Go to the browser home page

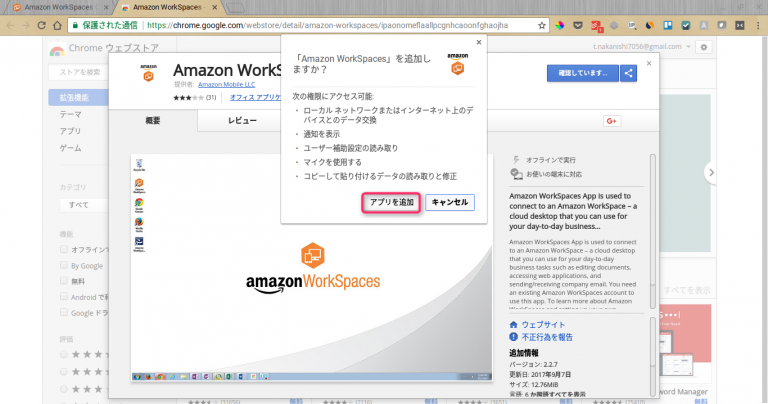[57, 25]
